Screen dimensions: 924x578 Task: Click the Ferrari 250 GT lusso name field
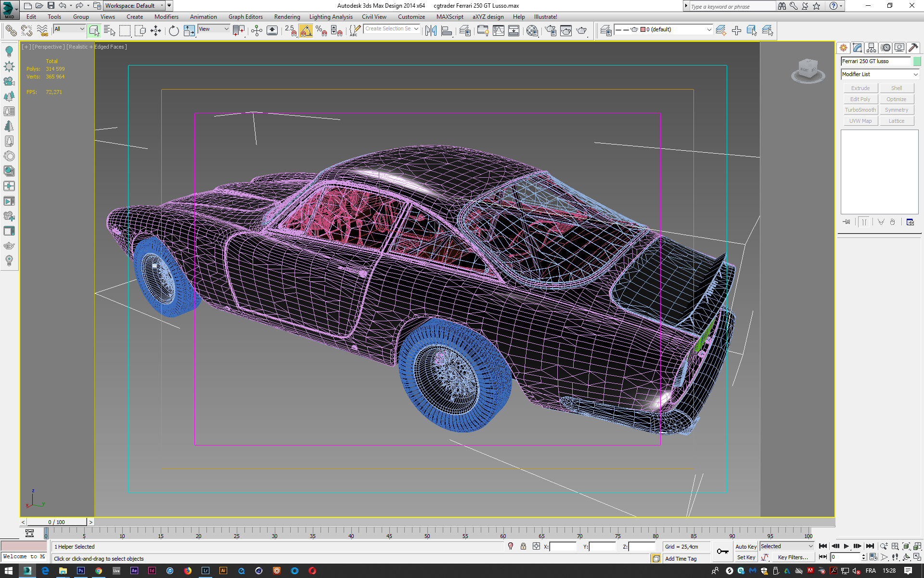pyautogui.click(x=876, y=61)
